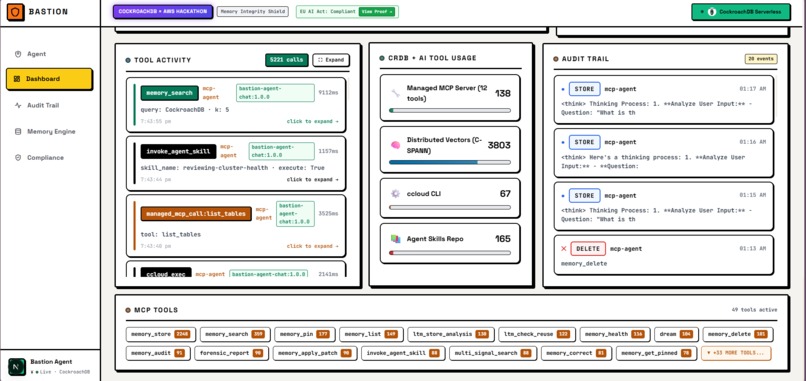Image resolution: width=806 pixels, height=381 pixels.
Task: Click the Dashboard grid icon
Action: coord(17,79)
